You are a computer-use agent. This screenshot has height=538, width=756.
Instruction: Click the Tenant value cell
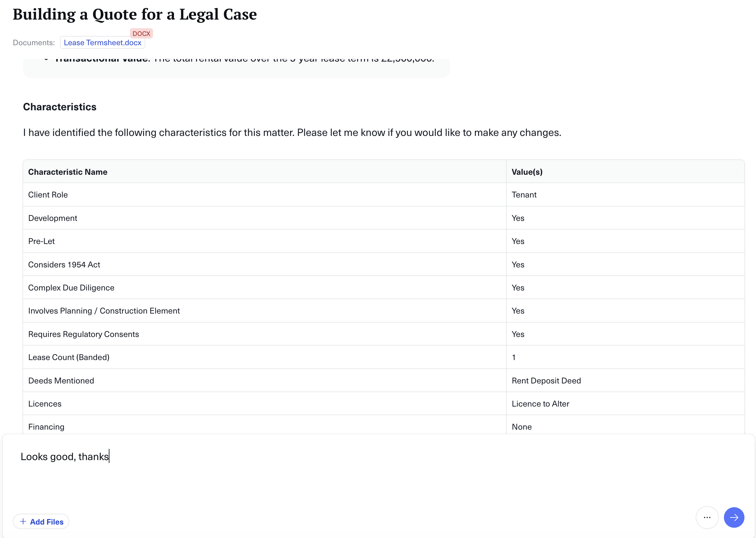pos(524,195)
